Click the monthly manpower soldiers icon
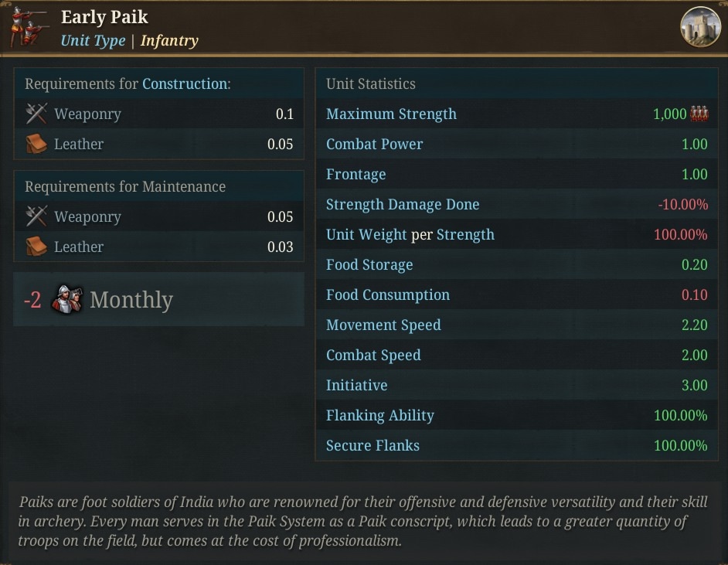 tap(66, 299)
